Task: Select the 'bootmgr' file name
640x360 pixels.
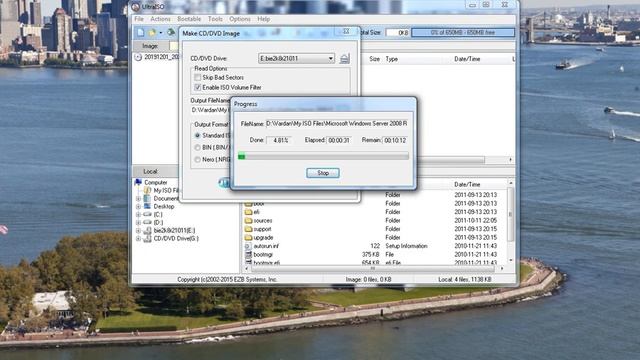Action: pyautogui.click(x=263, y=255)
